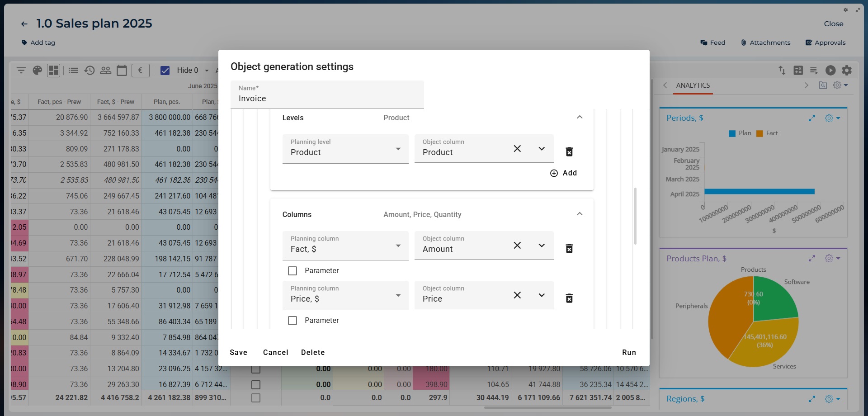868x416 pixels.
Task: Open Attachments
Action: pyautogui.click(x=766, y=43)
